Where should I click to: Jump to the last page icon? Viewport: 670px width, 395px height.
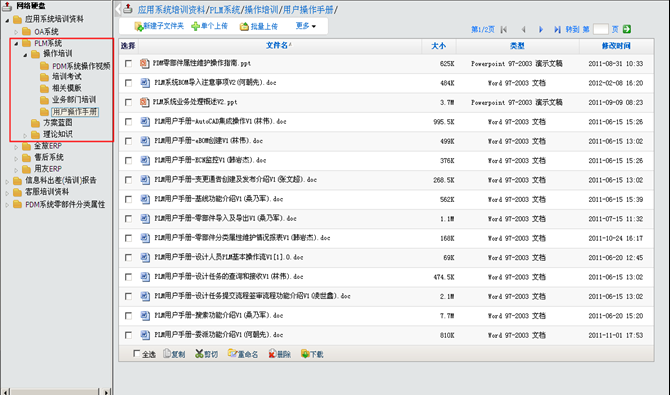click(557, 29)
